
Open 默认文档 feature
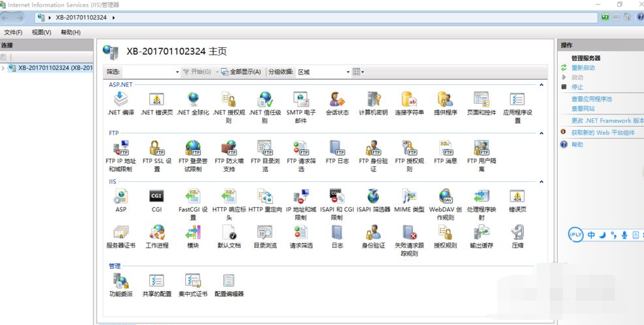click(229, 236)
